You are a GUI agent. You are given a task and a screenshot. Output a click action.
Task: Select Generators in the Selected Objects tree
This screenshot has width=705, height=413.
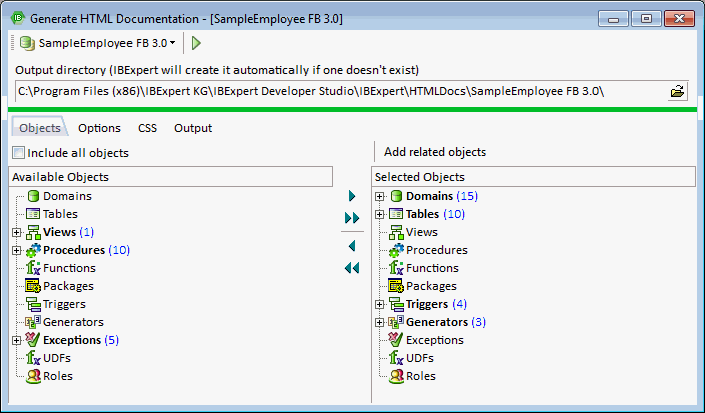click(436, 322)
